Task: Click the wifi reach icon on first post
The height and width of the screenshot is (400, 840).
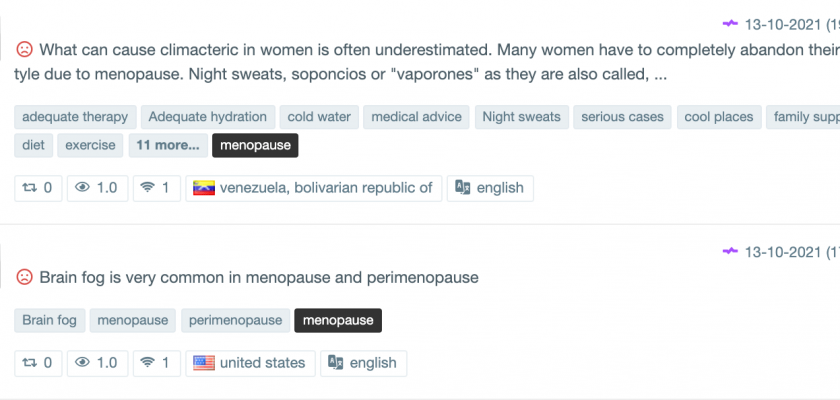Action: (x=149, y=188)
